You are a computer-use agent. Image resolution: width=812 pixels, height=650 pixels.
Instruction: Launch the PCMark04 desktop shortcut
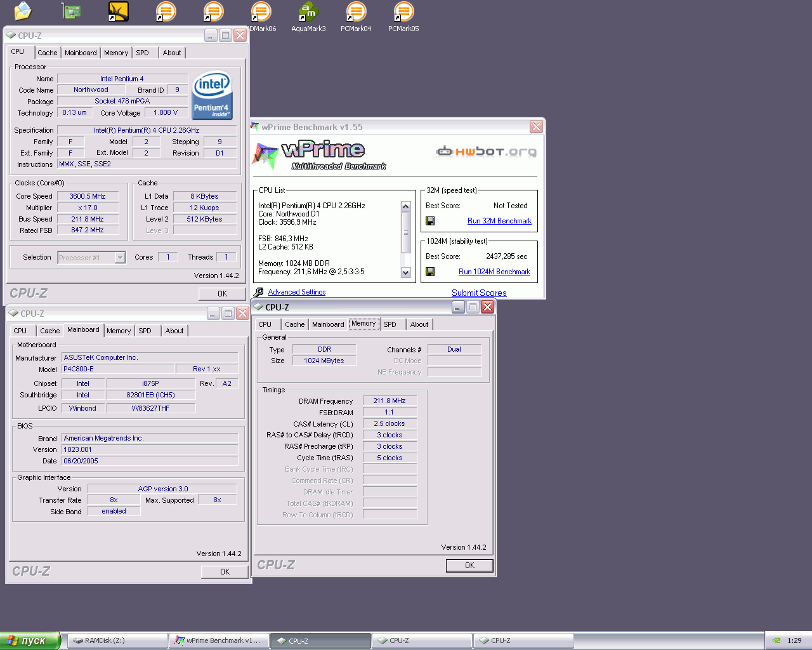coord(356,17)
